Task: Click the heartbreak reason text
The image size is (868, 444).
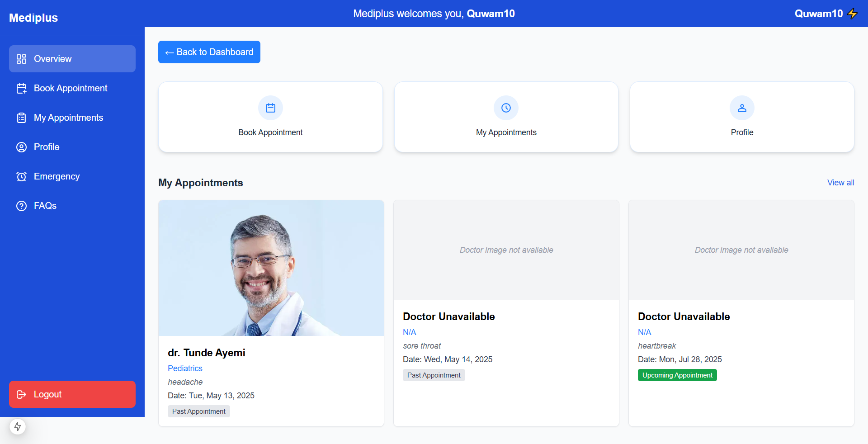Action: pos(657,346)
